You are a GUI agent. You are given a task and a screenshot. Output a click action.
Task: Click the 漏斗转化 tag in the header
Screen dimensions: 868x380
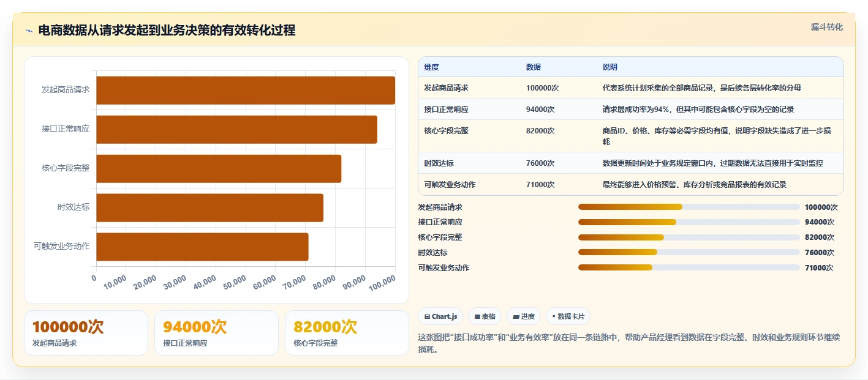click(x=826, y=27)
